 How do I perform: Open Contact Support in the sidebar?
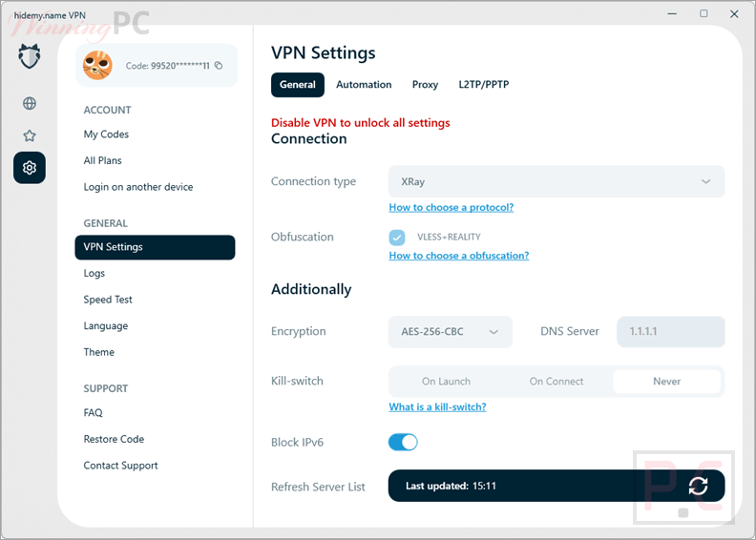click(x=120, y=466)
